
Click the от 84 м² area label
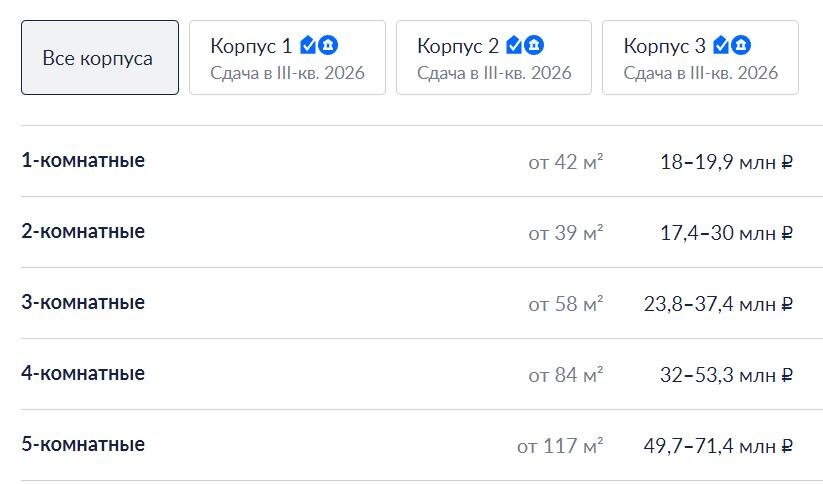(x=566, y=375)
